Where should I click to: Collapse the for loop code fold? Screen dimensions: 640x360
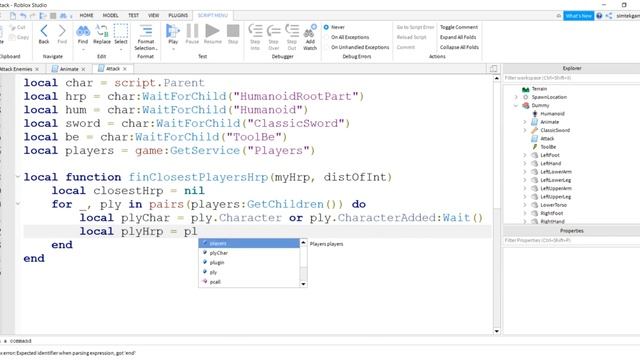[18, 204]
